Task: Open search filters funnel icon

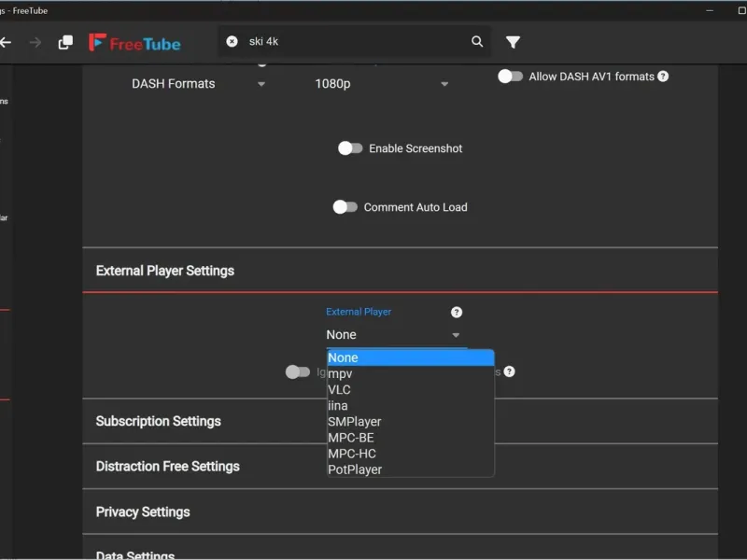Action: pos(513,42)
